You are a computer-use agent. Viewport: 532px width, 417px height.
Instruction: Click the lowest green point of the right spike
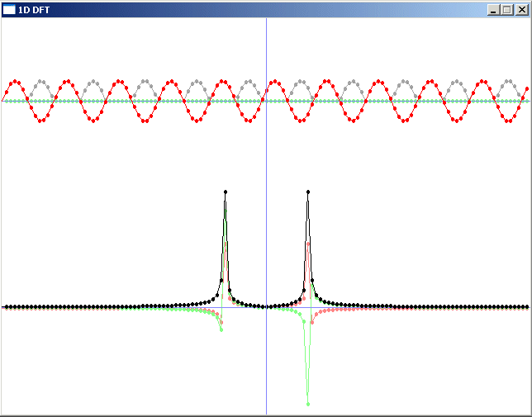(x=307, y=404)
